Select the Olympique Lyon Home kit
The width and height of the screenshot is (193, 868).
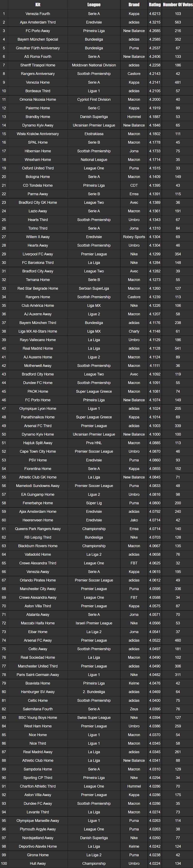38,408
